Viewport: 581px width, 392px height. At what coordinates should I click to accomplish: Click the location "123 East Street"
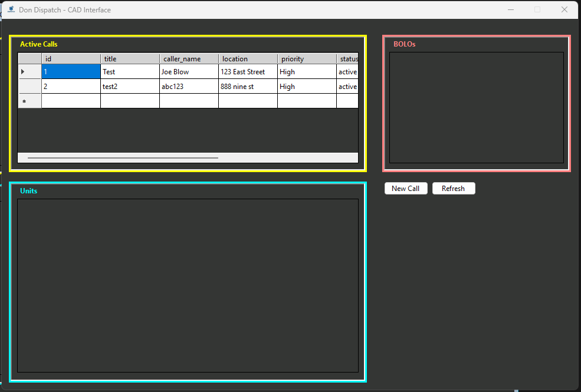248,71
